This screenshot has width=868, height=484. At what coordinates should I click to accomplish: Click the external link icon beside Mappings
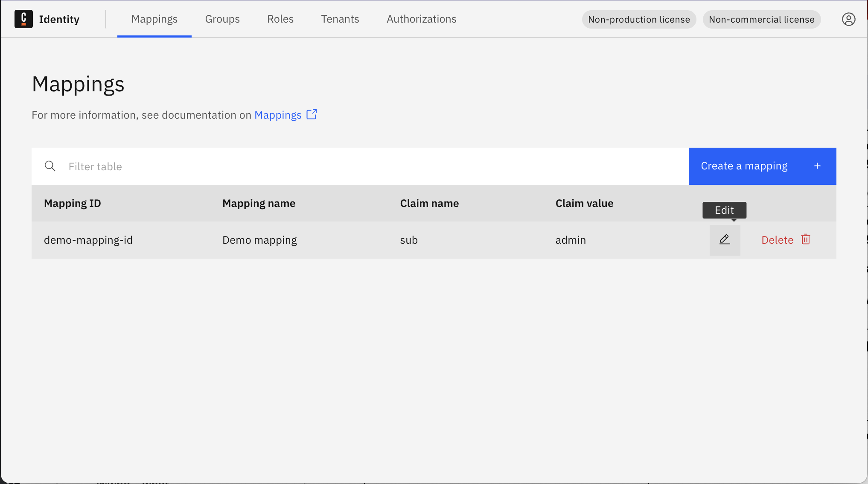(312, 114)
